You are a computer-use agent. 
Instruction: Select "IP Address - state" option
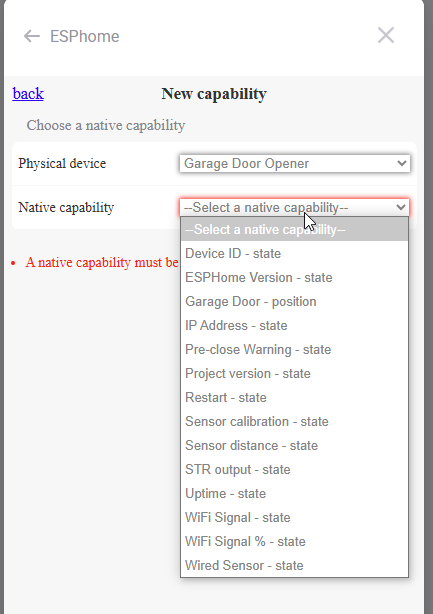[x=294, y=325]
